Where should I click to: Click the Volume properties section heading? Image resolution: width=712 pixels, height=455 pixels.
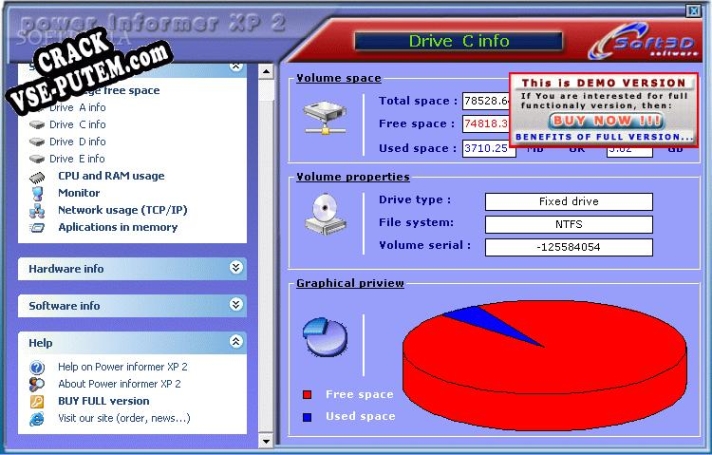click(x=353, y=177)
